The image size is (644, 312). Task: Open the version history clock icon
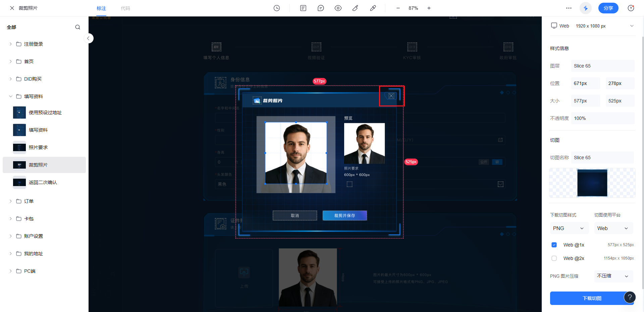(277, 8)
